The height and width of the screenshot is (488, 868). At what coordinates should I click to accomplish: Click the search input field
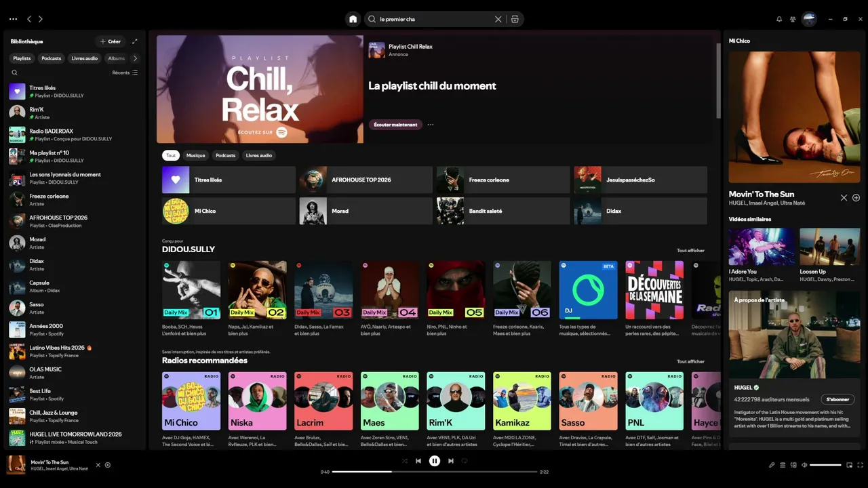click(x=434, y=19)
